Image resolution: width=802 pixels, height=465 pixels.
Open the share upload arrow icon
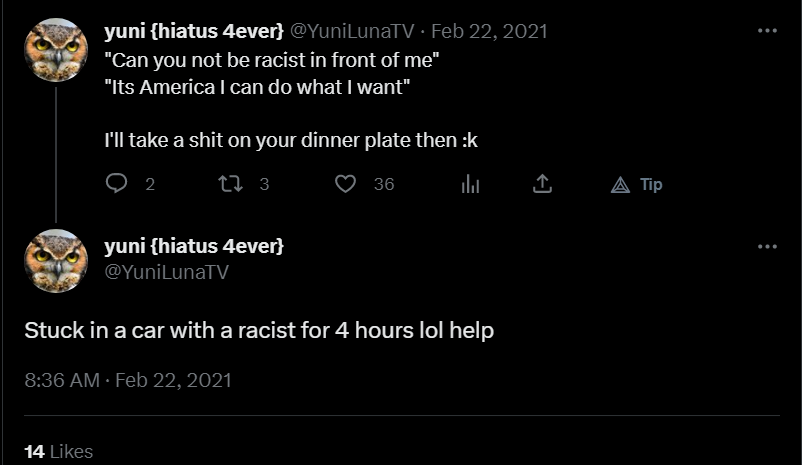click(x=542, y=184)
